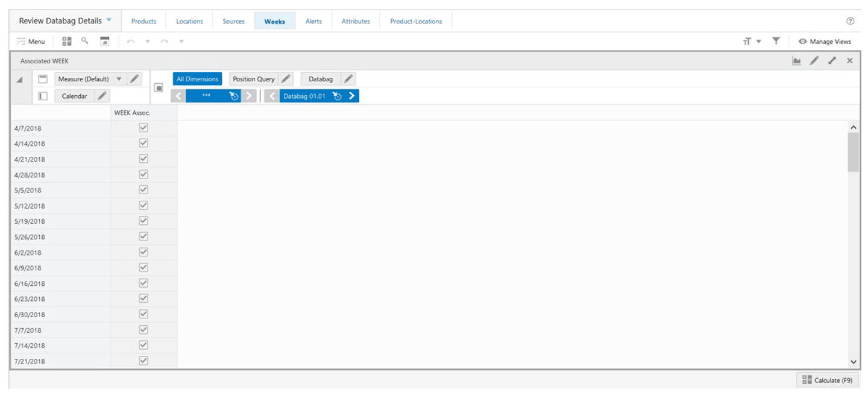Toggle WEEK Assoc. checkbox for 6/23/2018
This screenshot has width=868, height=395.
point(143,299)
